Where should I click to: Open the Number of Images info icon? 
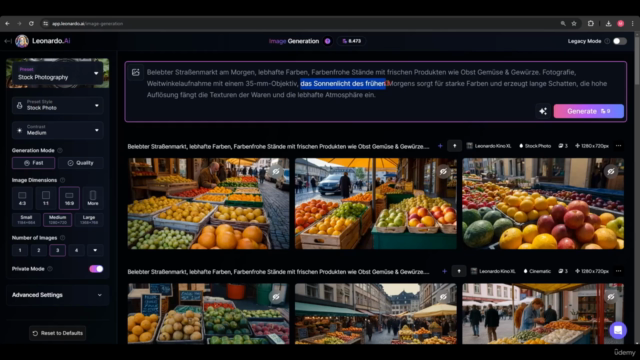(x=62, y=238)
